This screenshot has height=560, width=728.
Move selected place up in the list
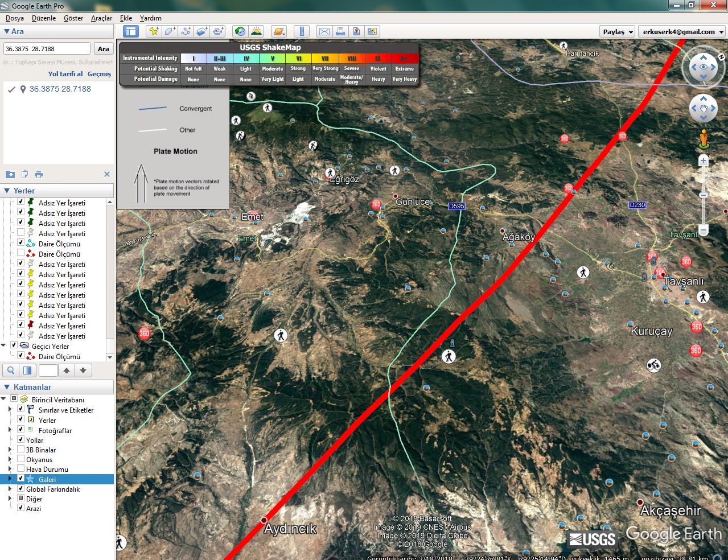pyautogui.click(x=67, y=370)
